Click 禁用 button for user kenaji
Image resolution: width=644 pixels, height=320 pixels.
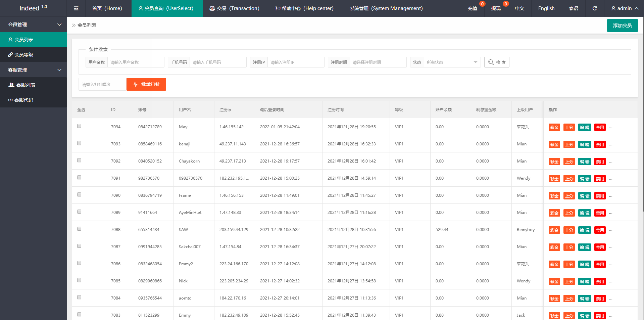(600, 144)
